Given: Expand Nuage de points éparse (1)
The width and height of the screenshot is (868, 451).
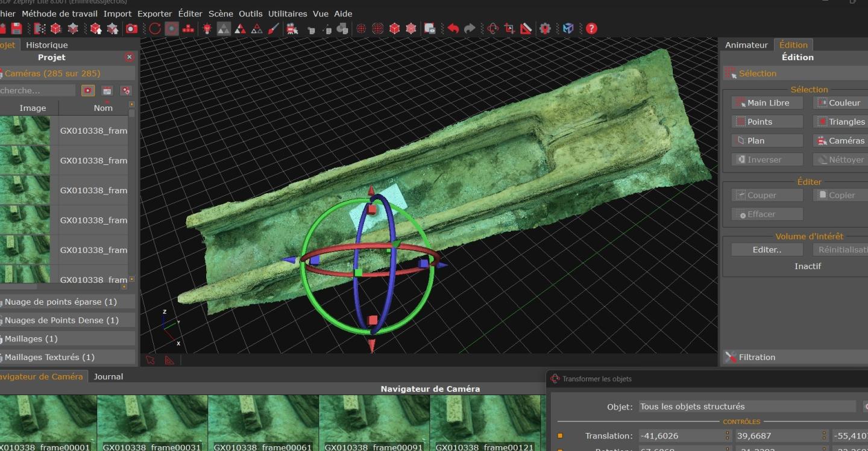Looking at the screenshot, I should [67, 302].
